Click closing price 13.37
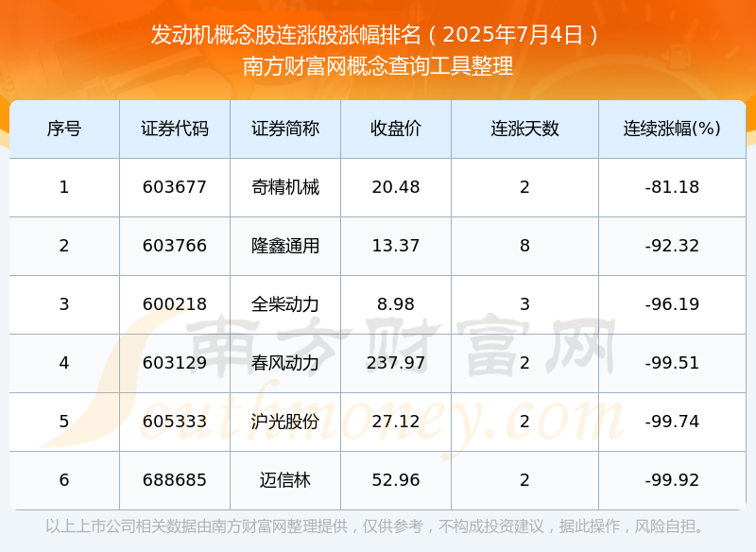 [x=396, y=246]
